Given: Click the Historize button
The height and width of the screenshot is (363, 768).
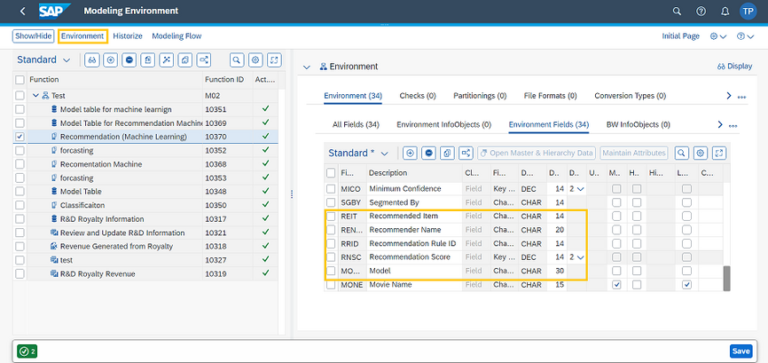Looking at the screenshot, I should tap(127, 36).
